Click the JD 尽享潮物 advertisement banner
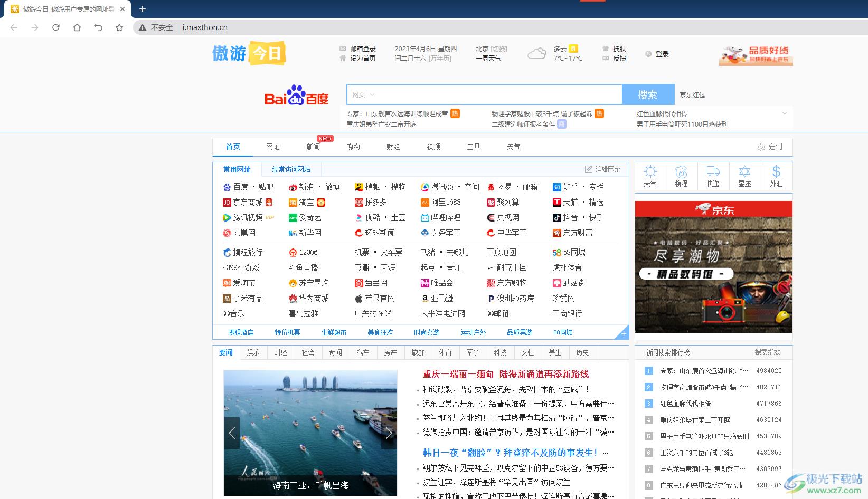This screenshot has height=499, width=868. pyautogui.click(x=714, y=267)
